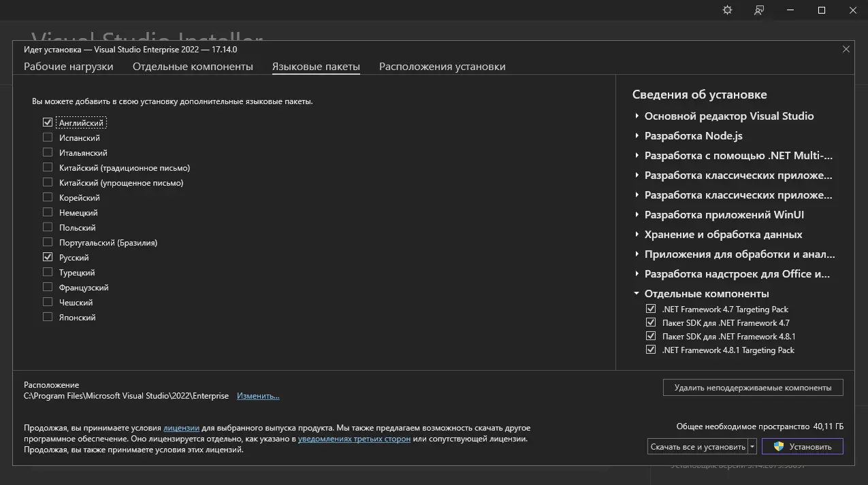868x485 pixels.
Task: Click the feedback icon in title bar
Action: [759, 10]
